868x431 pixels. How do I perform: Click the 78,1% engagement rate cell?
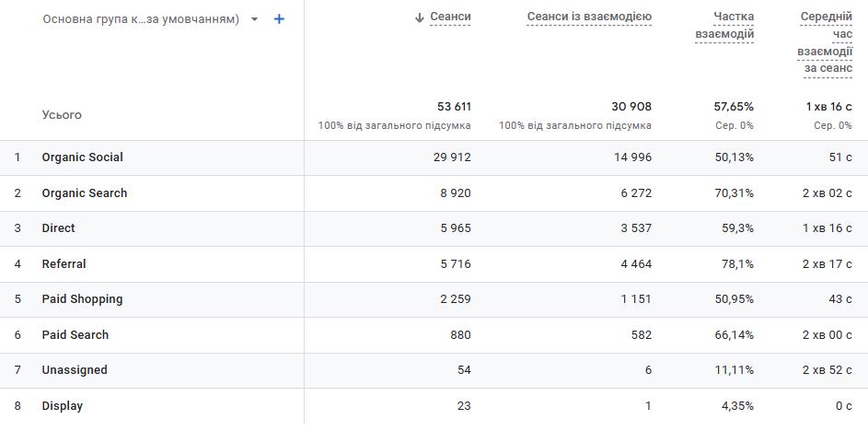(737, 264)
